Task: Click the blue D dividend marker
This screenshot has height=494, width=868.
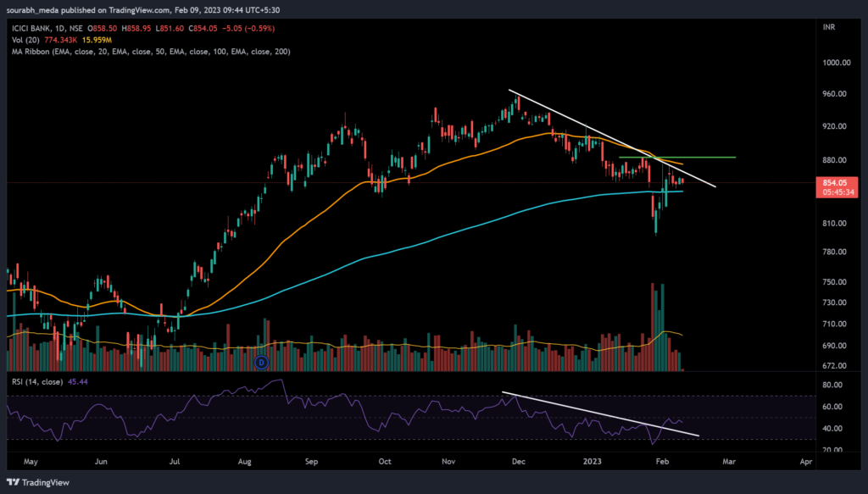Action: 261,363
